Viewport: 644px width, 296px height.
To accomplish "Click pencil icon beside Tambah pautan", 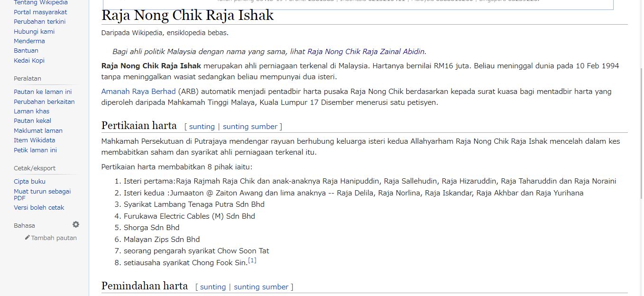I will (28, 238).
